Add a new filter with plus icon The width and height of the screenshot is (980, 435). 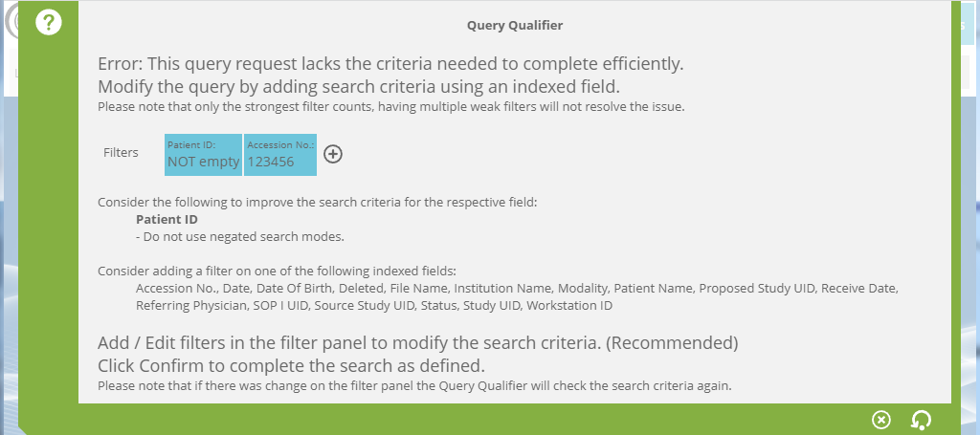(x=333, y=154)
